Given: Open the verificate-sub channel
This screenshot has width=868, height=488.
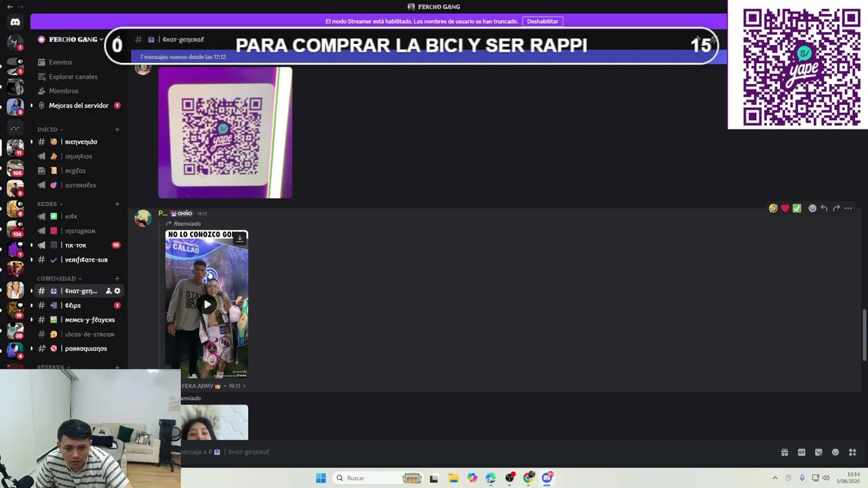Looking at the screenshot, I should point(80,260).
